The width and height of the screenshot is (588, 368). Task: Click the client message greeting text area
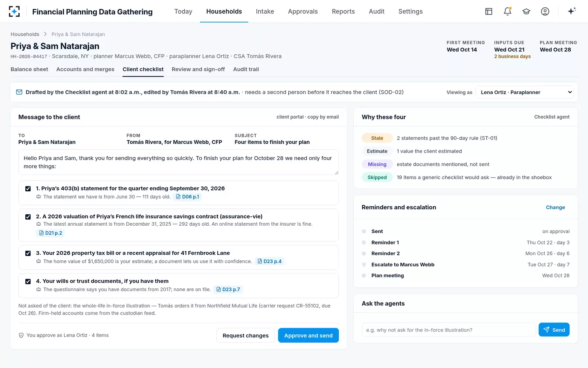(178, 162)
